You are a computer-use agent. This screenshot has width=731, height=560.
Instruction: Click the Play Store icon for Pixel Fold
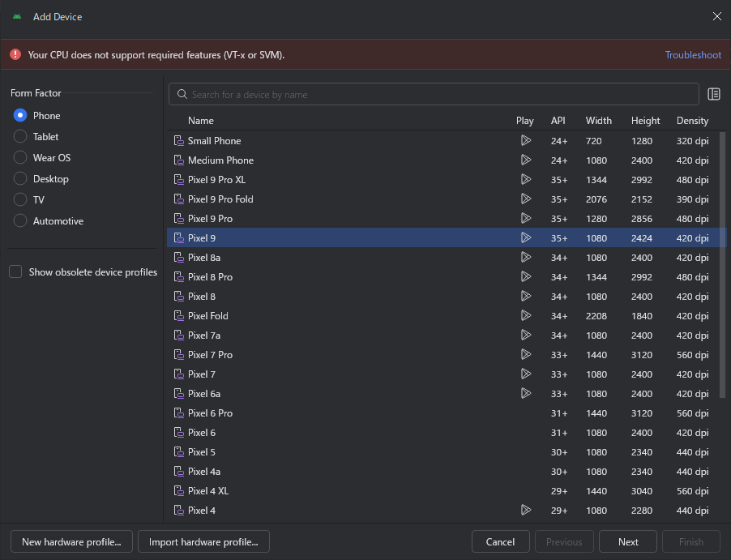pos(526,316)
